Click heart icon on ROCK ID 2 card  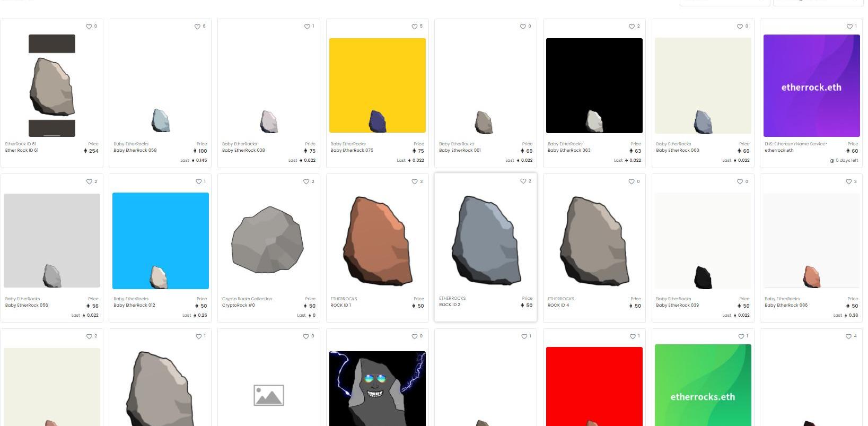(523, 181)
